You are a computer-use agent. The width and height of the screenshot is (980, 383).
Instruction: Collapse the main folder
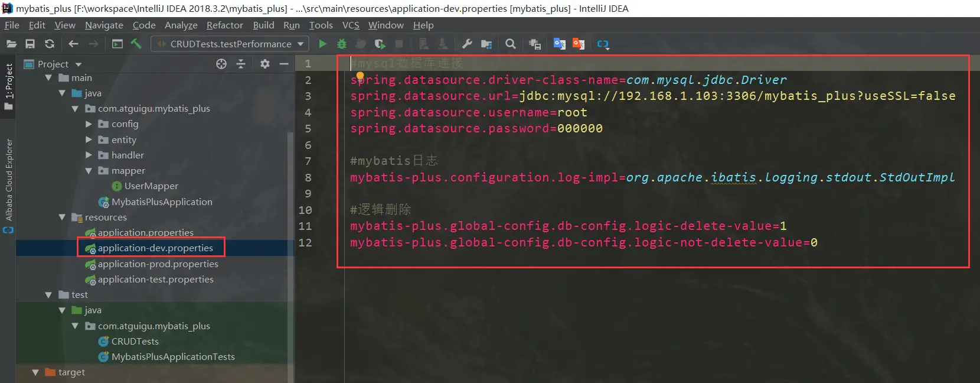click(x=48, y=78)
